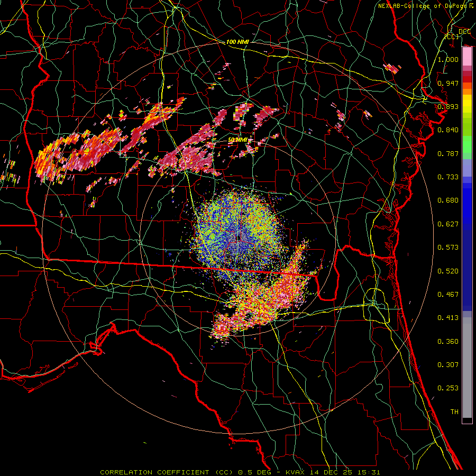Click the gray lower segment of the color bar

[467, 368]
